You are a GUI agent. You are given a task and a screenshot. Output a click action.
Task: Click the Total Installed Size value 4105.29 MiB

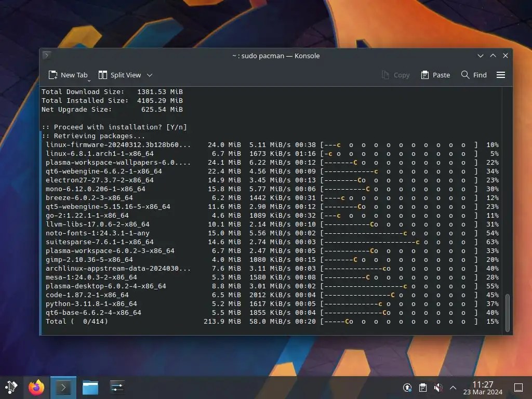point(160,100)
